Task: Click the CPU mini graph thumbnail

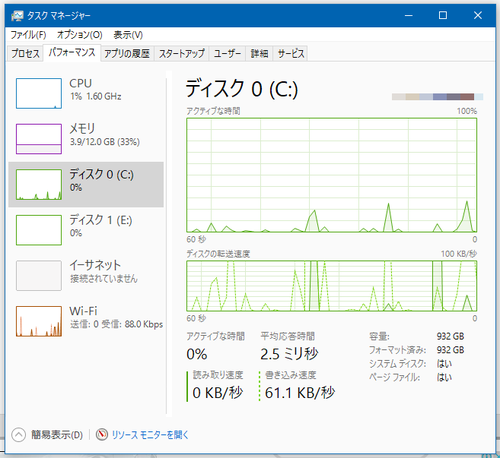Action: pyautogui.click(x=39, y=93)
